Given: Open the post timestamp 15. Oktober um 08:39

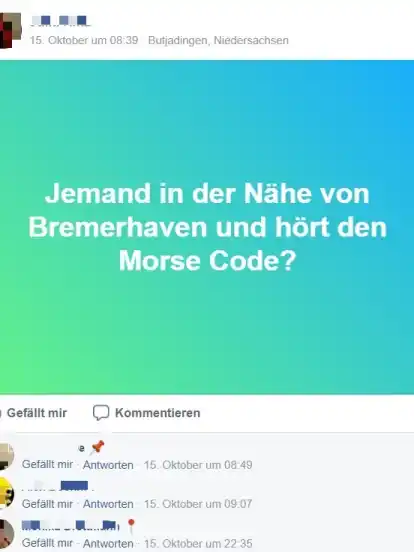Looking at the screenshot, I should 84,40.
